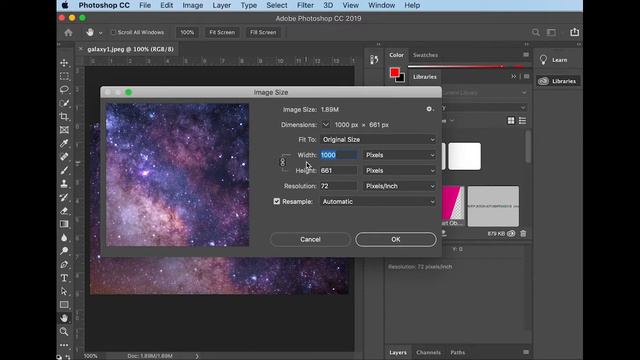Click the Share icon at top right
The width and height of the screenshot is (640, 360).
tap(574, 32)
